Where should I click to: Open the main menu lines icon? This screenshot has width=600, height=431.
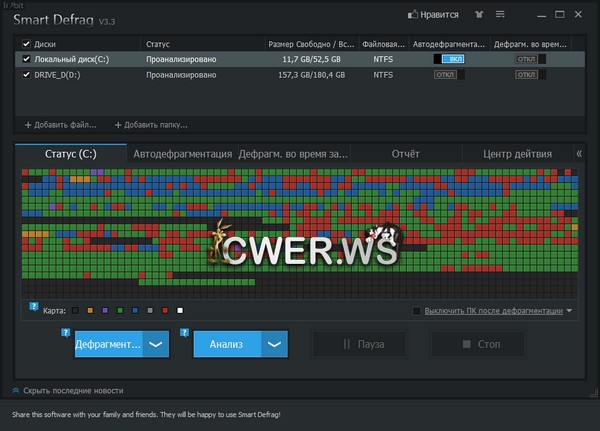click(x=498, y=15)
